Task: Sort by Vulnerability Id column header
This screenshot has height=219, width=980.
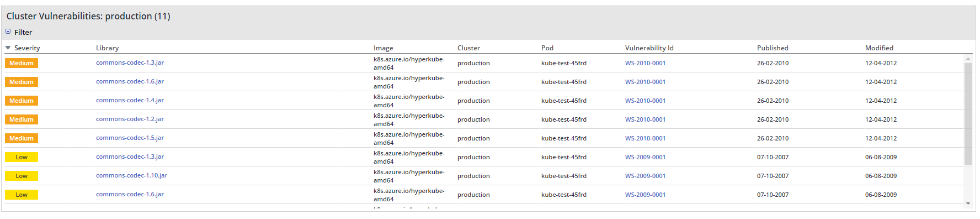Action: click(x=649, y=48)
